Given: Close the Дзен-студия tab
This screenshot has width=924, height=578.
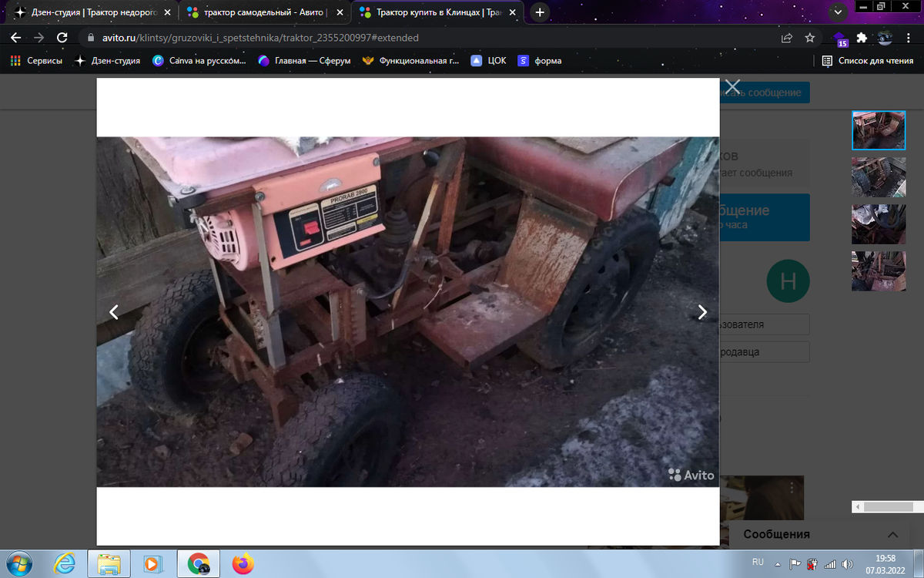Looking at the screenshot, I should tap(167, 12).
